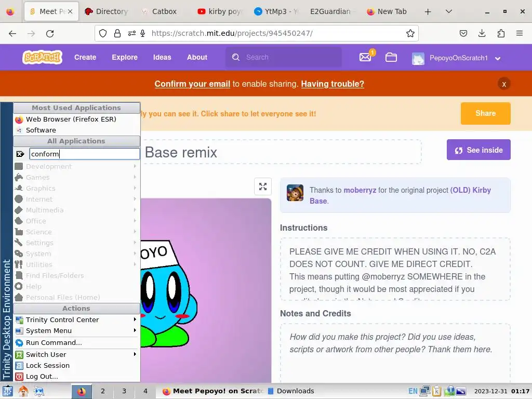The width and height of the screenshot is (532, 399).
Task: Dismiss the confirm email banner with x
Action: tap(504, 84)
